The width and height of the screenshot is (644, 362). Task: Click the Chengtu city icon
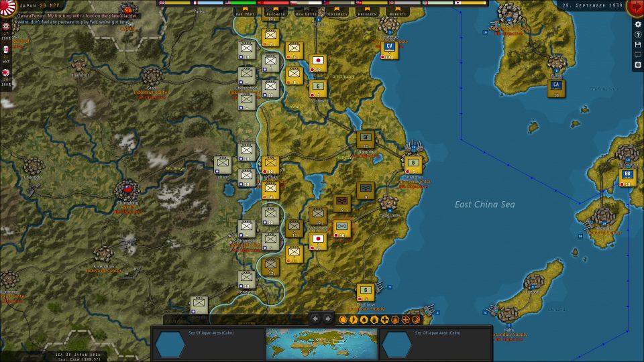(x=33, y=166)
